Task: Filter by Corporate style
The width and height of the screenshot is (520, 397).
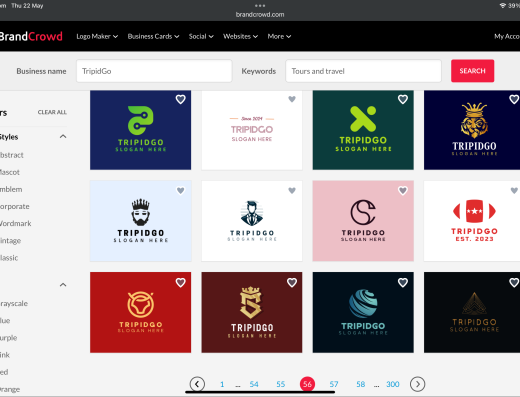Action: click(x=15, y=206)
